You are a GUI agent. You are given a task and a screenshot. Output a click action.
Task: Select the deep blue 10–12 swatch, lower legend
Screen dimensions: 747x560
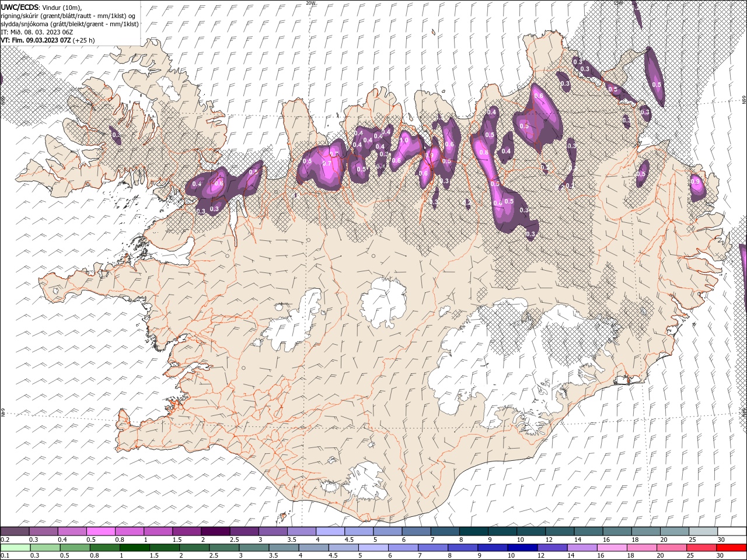coord(522,548)
